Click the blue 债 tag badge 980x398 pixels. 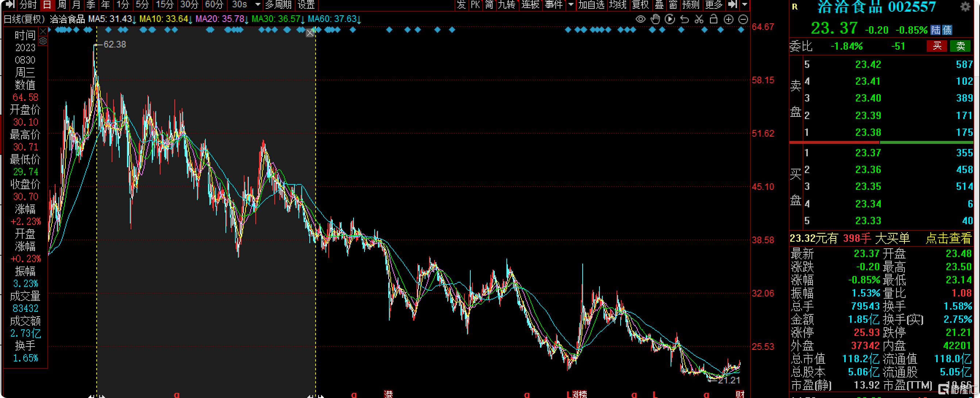click(x=947, y=30)
